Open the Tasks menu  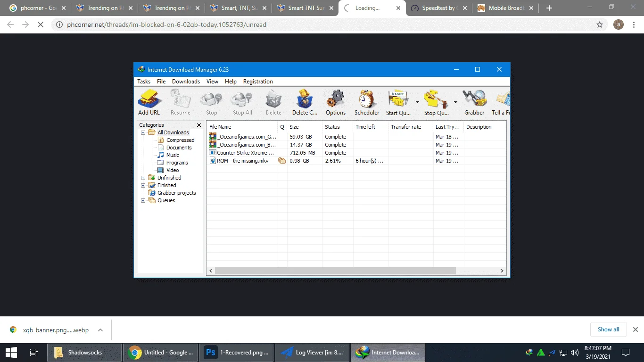coord(144,82)
